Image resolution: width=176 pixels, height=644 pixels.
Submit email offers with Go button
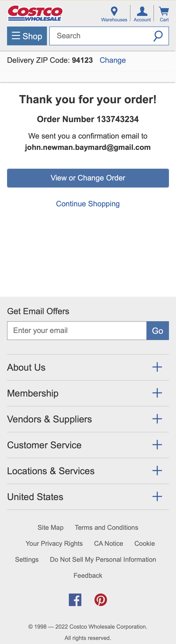pos(158,330)
